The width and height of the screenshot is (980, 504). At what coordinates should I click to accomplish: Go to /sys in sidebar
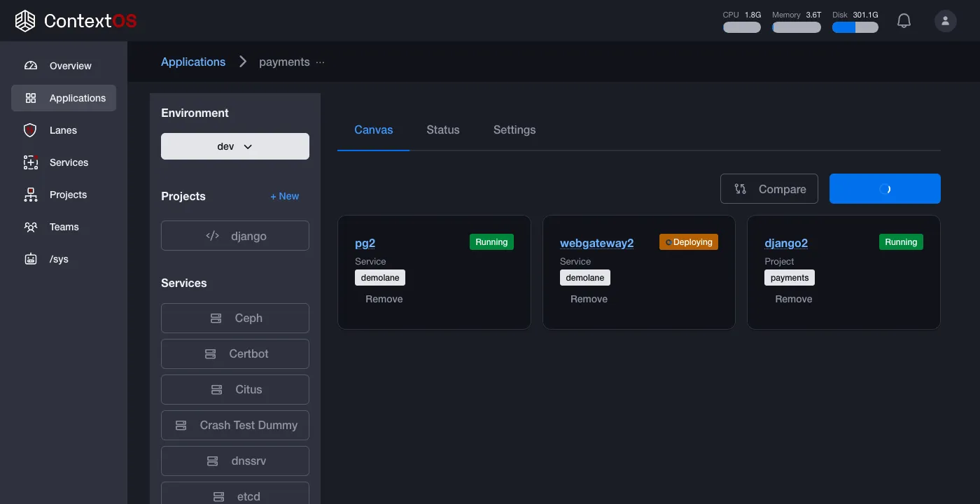[64, 259]
